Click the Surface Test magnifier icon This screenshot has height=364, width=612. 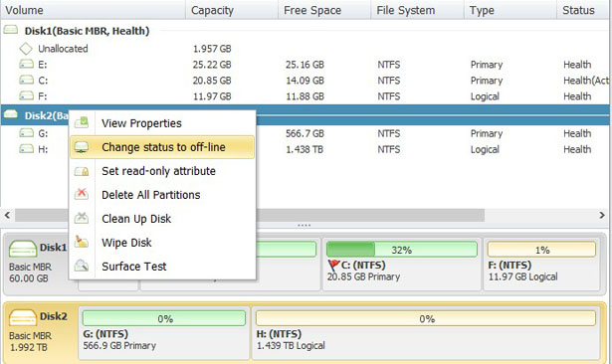(x=82, y=266)
